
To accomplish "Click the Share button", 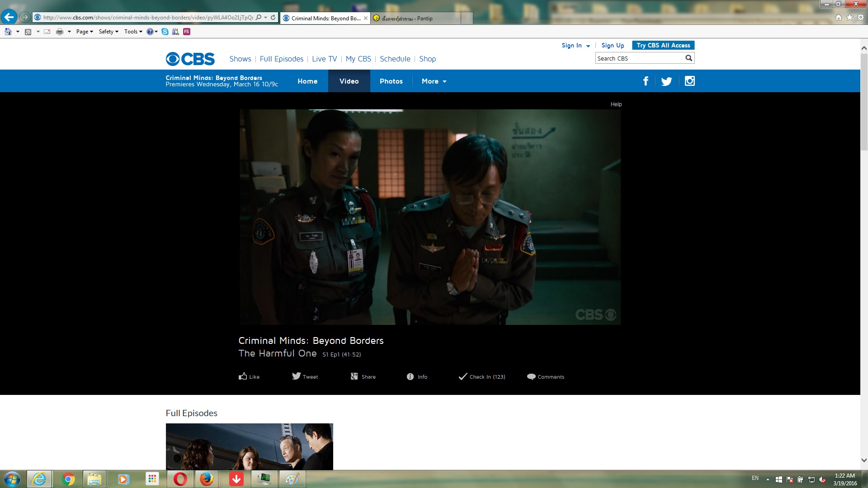I will pos(363,376).
